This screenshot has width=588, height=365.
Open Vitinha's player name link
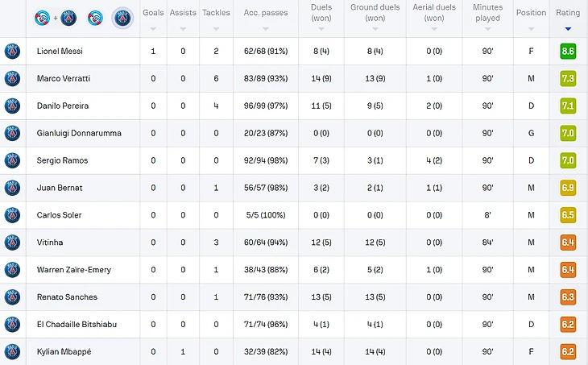tap(50, 243)
